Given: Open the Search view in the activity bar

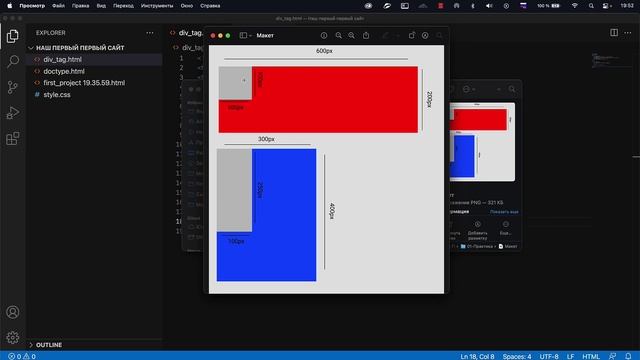Looking at the screenshot, I should [x=13, y=61].
